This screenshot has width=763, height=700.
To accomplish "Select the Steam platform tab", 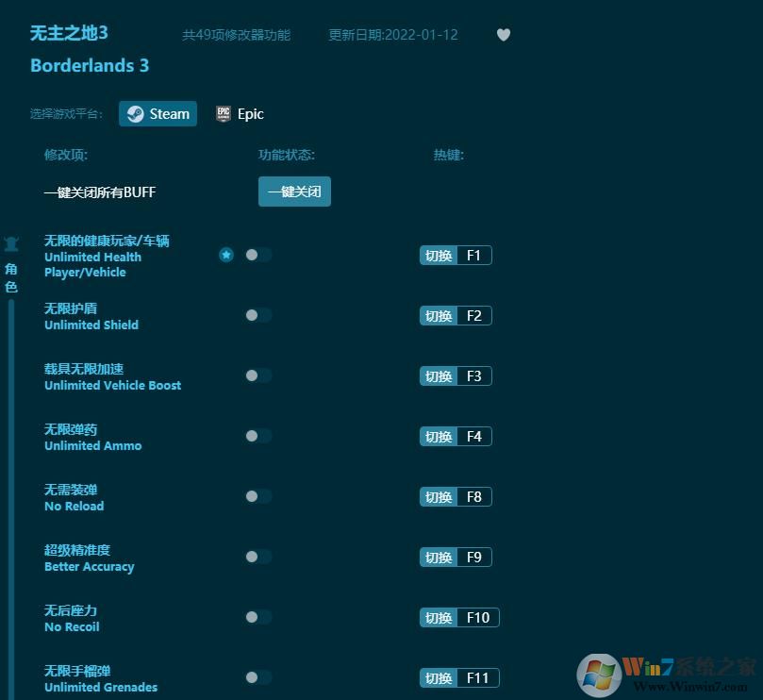I will click(158, 113).
